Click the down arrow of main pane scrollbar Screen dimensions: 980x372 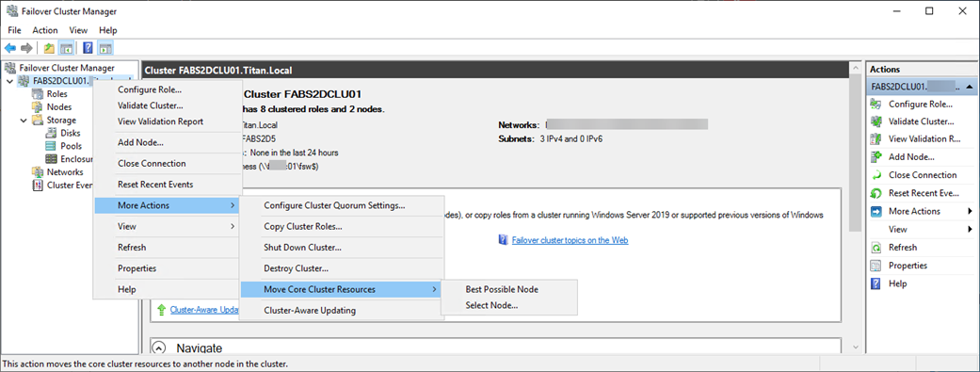pyautogui.click(x=856, y=345)
